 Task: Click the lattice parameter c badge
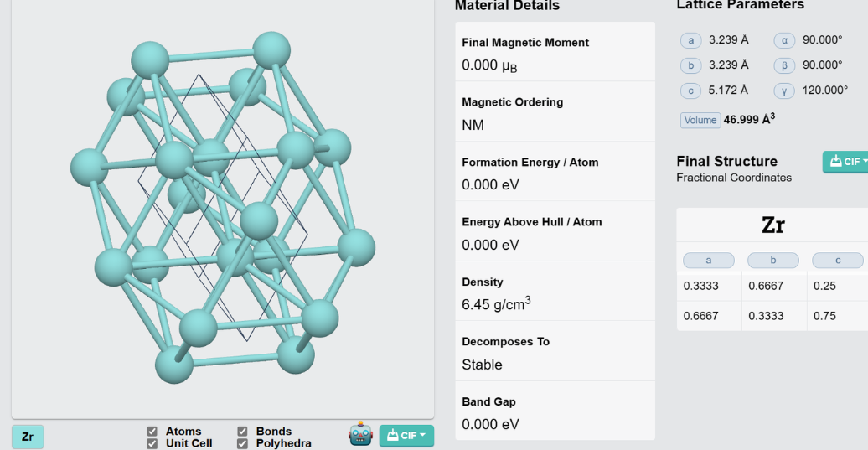click(x=691, y=91)
